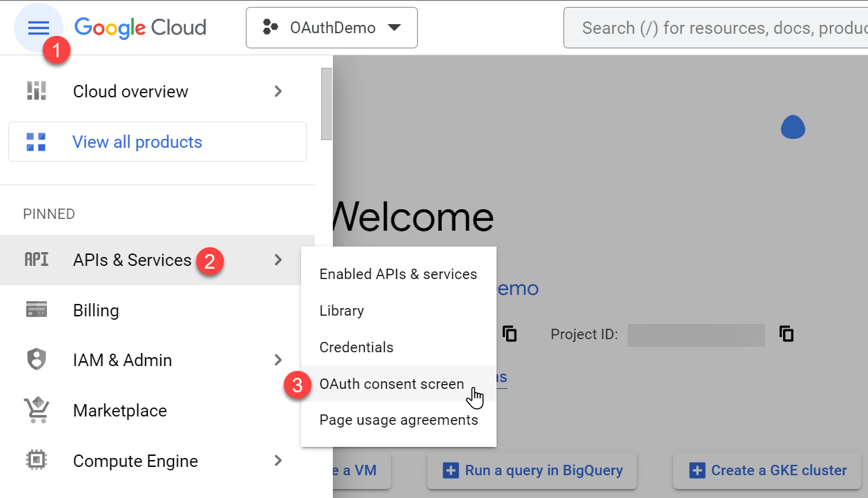Open Marketplace in the sidebar
This screenshot has height=498, width=868.
157,410
